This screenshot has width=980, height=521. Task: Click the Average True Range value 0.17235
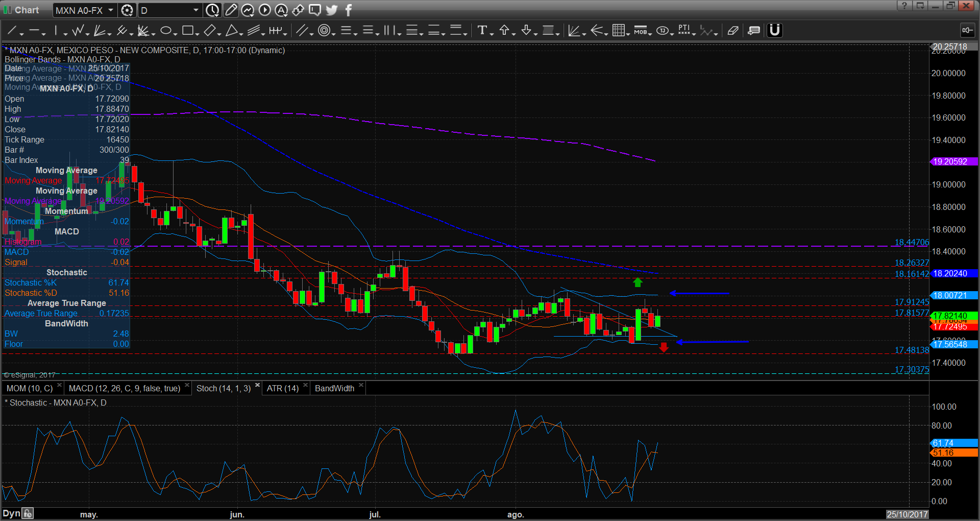[x=114, y=314]
